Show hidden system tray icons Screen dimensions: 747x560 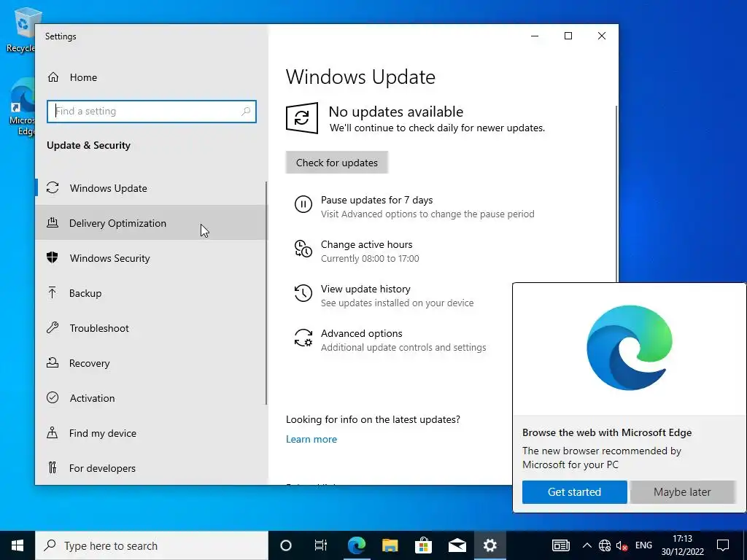coord(587,545)
